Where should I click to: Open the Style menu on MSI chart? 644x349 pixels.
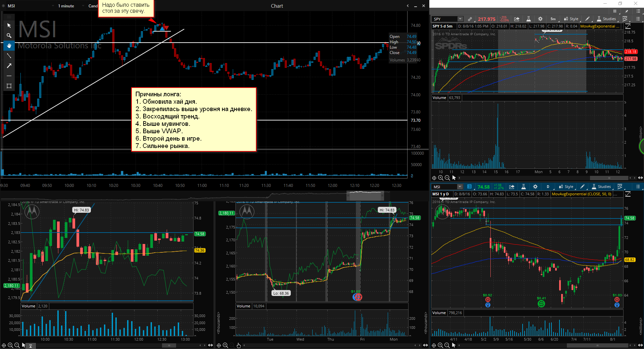pos(566,187)
